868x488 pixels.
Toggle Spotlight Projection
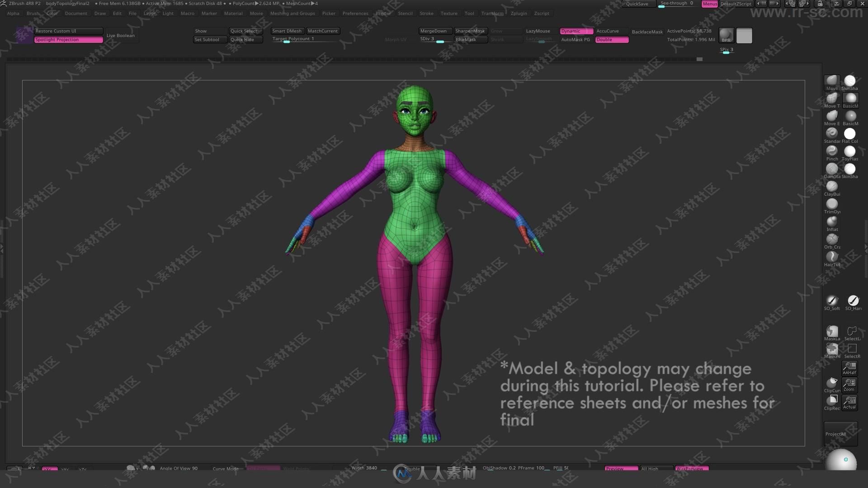coord(69,40)
